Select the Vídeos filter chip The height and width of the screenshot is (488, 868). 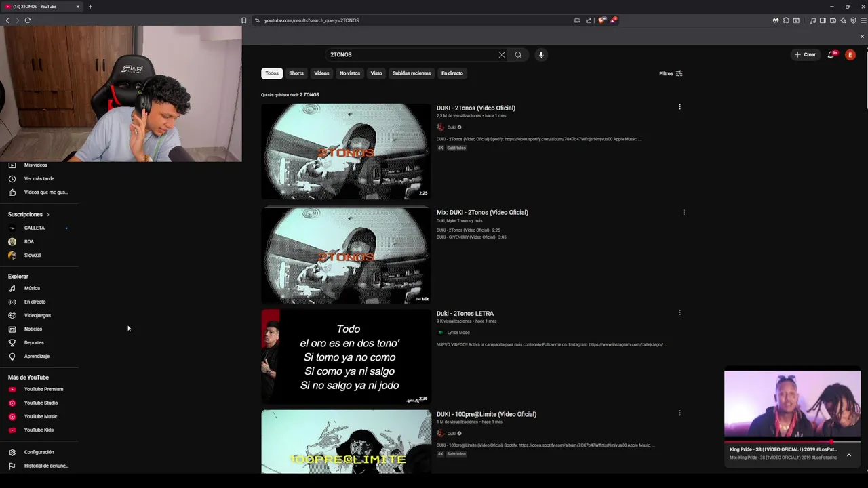click(321, 73)
